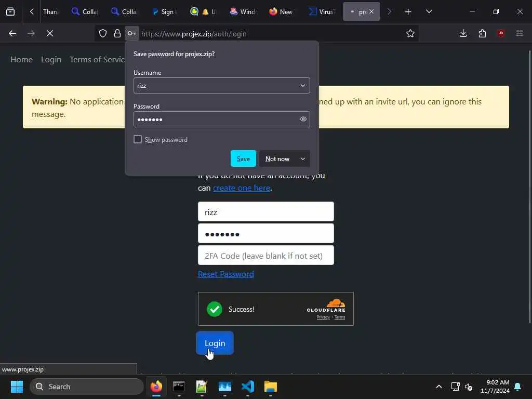Focus the page password field

265,233
